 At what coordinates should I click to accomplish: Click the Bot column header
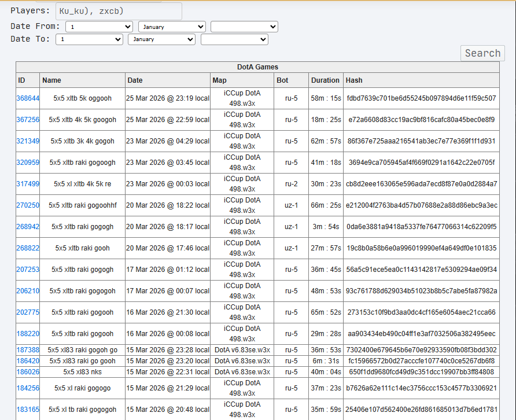click(x=291, y=80)
